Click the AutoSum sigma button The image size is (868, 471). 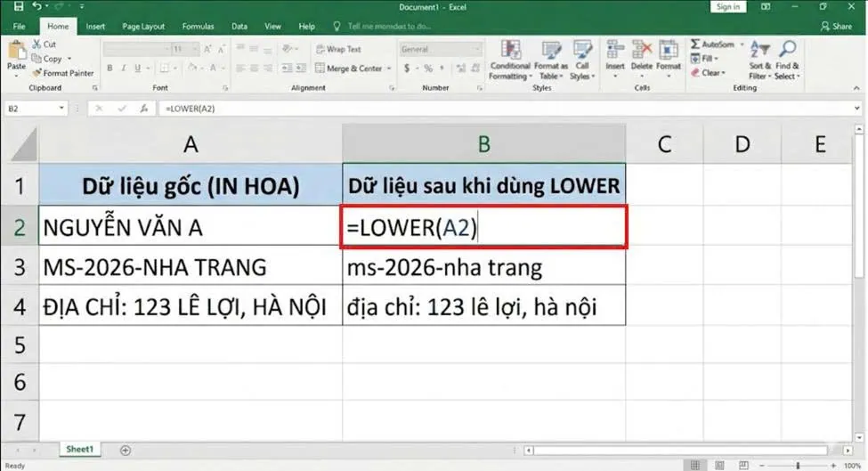pos(712,44)
